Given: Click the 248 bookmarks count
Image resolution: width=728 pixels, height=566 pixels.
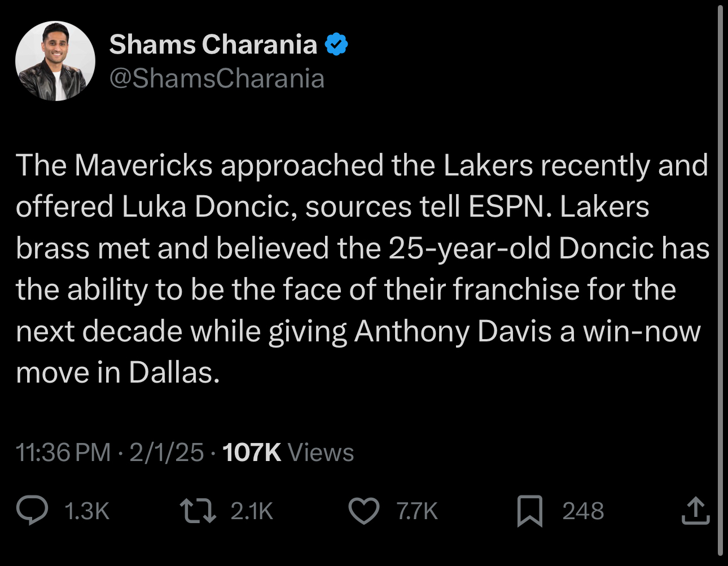Looking at the screenshot, I should coord(583,511).
